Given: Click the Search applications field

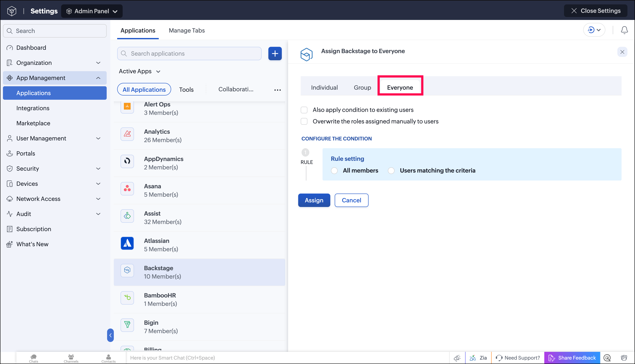Looking at the screenshot, I should point(189,54).
